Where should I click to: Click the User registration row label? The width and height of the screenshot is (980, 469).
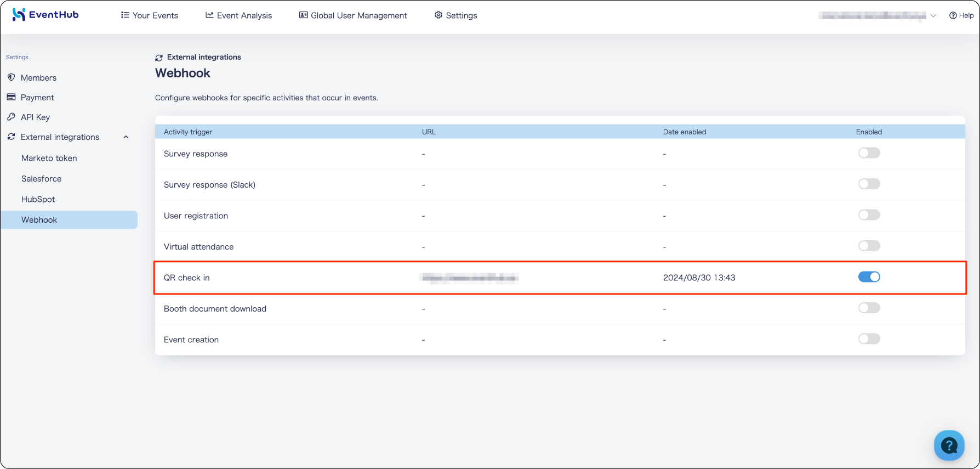tap(196, 216)
